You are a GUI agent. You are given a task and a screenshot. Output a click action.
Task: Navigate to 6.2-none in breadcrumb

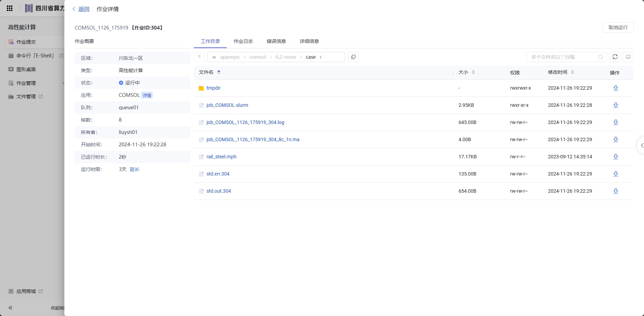coord(286,57)
